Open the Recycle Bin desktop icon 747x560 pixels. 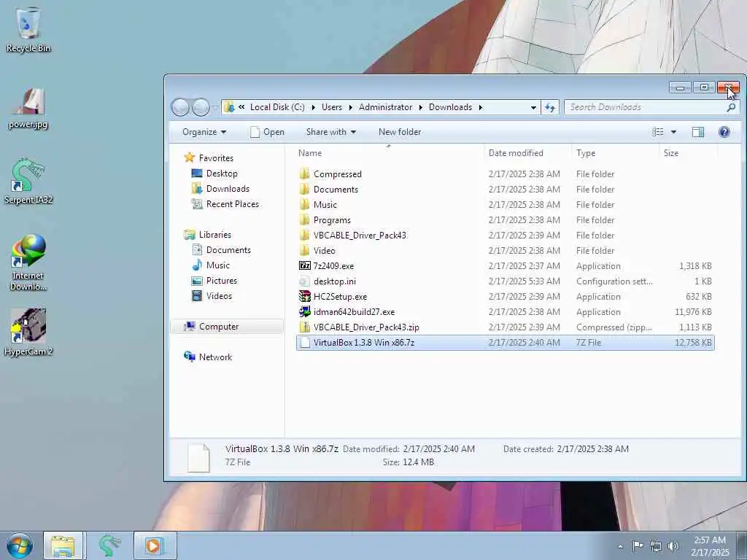[28, 29]
